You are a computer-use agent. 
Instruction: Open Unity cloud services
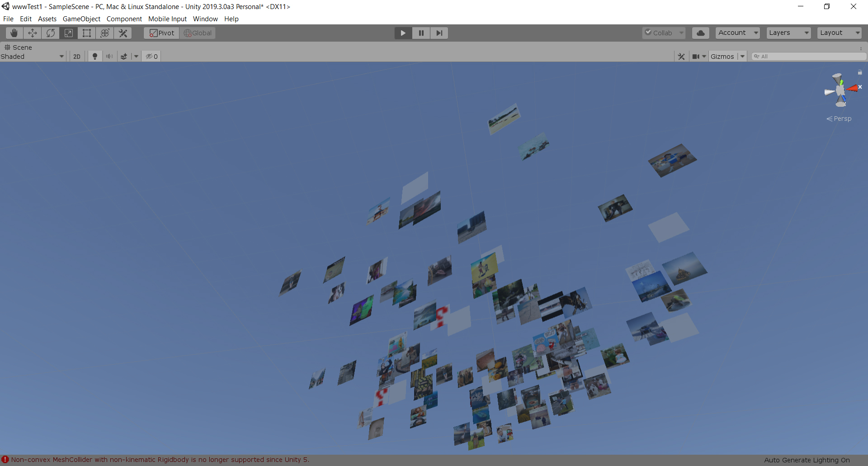700,33
